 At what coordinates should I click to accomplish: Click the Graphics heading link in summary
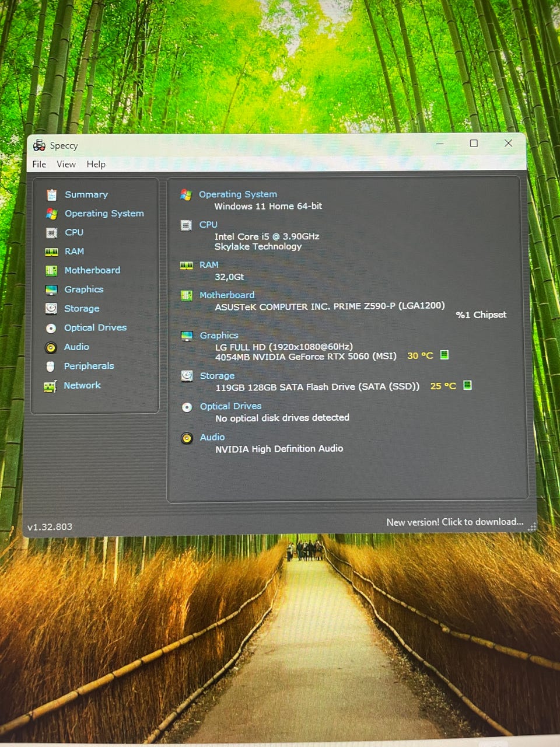click(219, 336)
